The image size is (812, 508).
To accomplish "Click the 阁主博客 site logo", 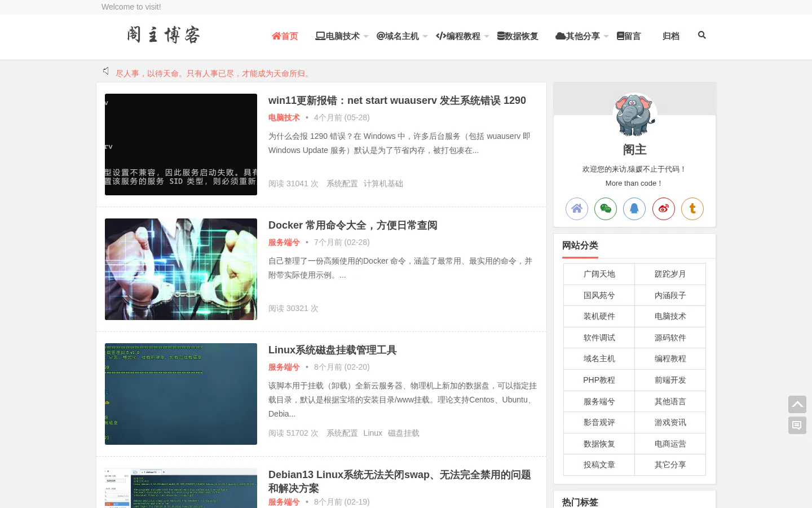I will 164,35.
